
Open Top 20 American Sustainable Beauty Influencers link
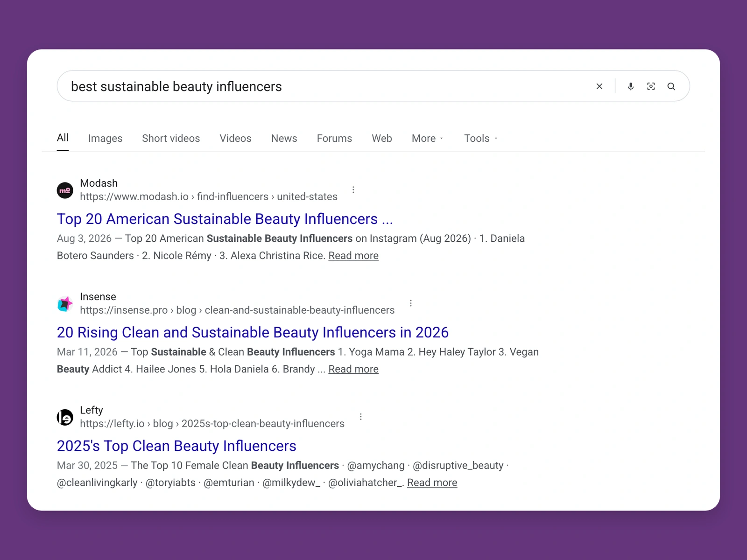click(225, 219)
